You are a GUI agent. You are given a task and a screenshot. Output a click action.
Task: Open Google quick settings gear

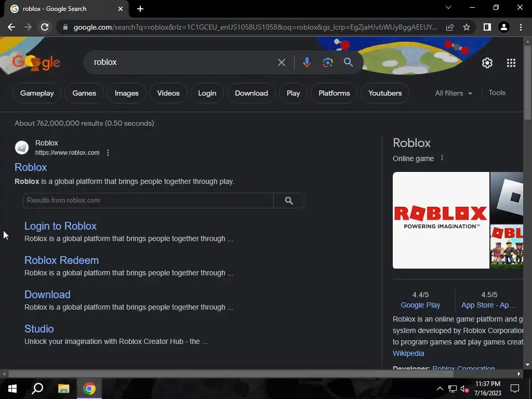coord(487,63)
